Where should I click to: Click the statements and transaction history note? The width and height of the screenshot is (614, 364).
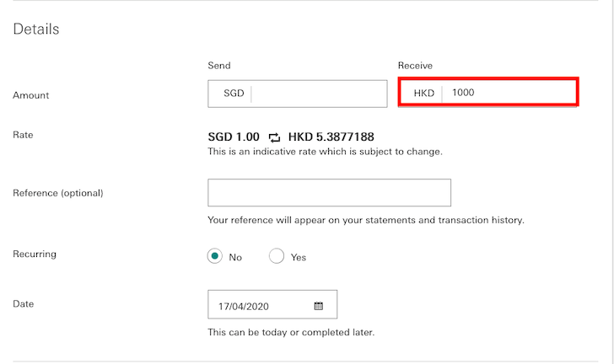366,220
